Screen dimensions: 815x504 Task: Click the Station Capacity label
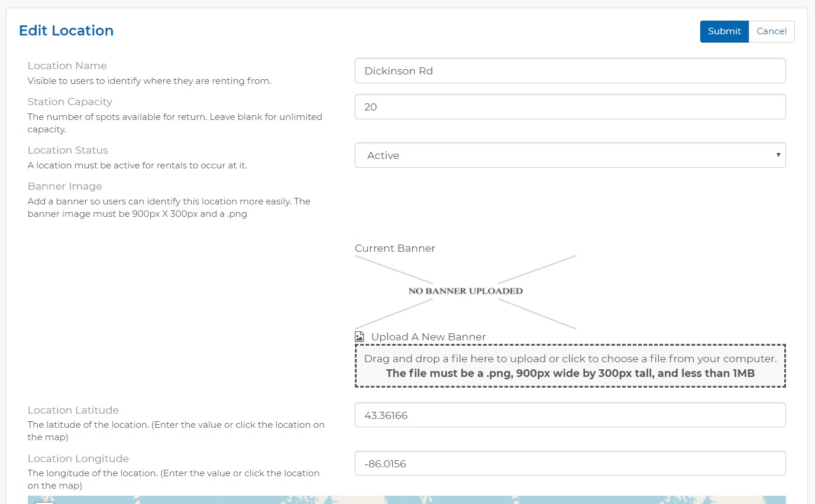point(70,102)
